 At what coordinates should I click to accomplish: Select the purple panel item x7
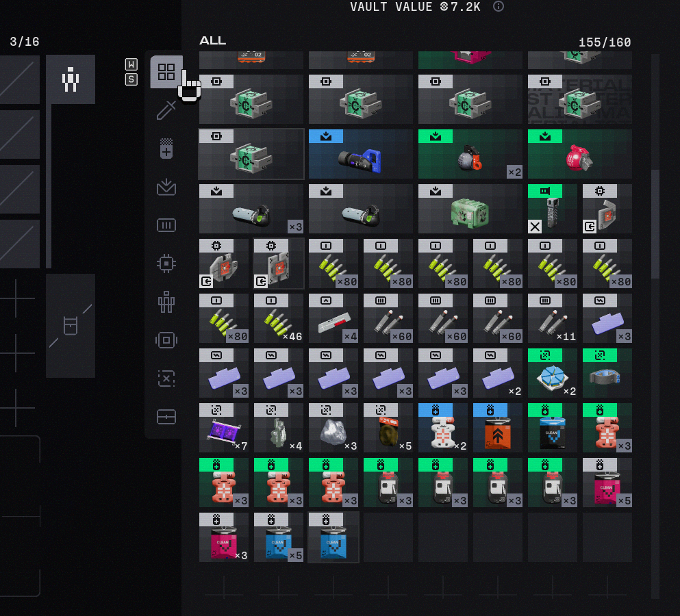tap(224, 428)
